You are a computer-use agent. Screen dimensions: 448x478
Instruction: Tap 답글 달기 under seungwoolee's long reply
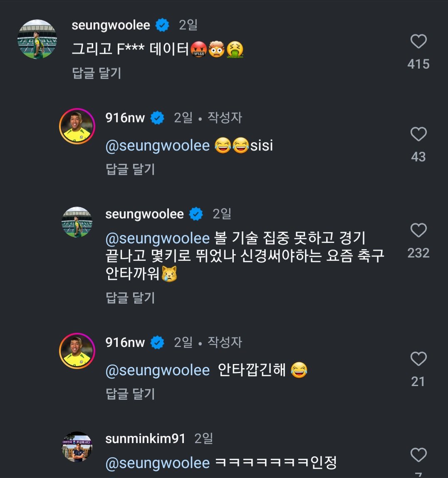[x=130, y=298]
